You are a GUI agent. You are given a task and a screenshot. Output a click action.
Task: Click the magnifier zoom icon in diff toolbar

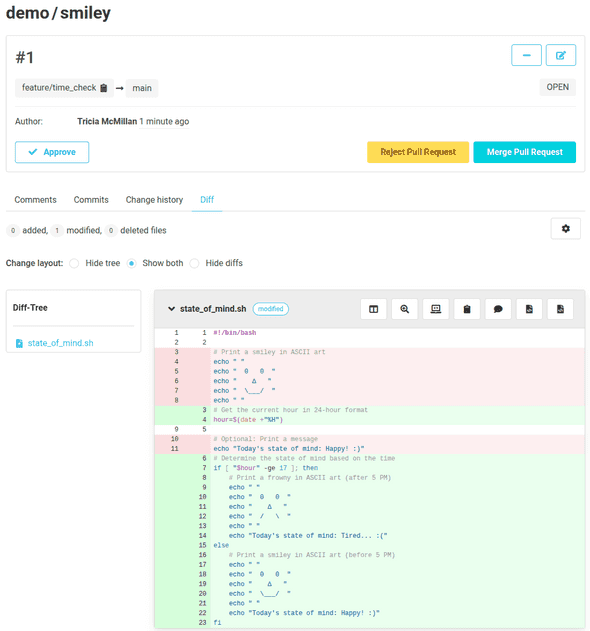404,309
